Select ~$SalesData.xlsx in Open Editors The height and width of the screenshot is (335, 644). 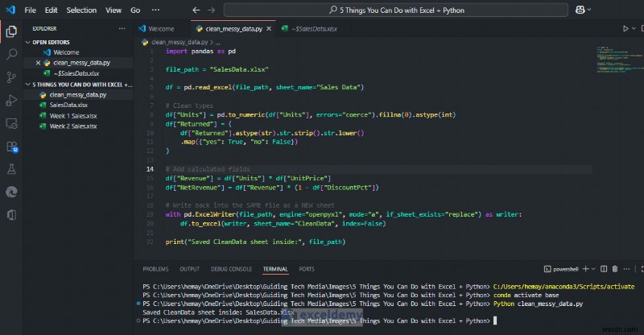point(78,73)
